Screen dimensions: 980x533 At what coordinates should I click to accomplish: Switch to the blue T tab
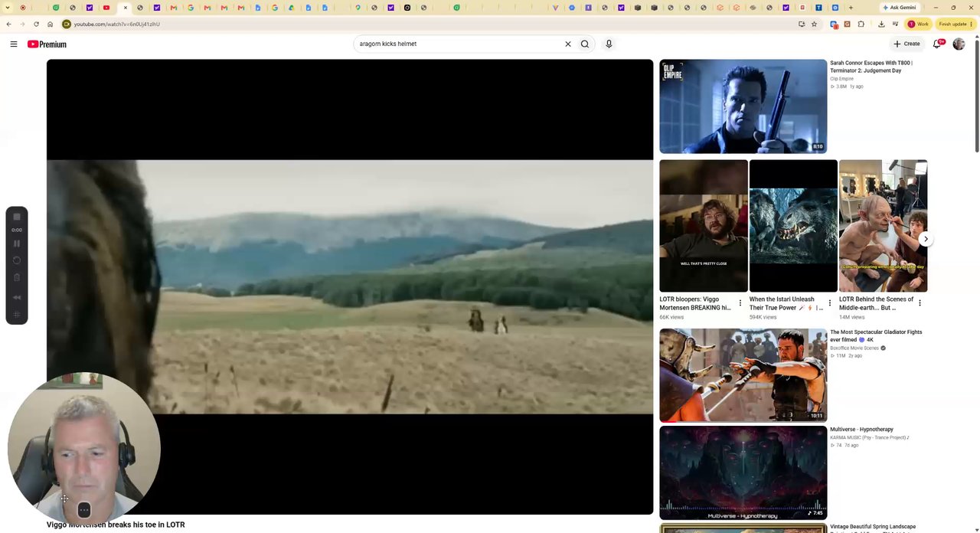818,8
